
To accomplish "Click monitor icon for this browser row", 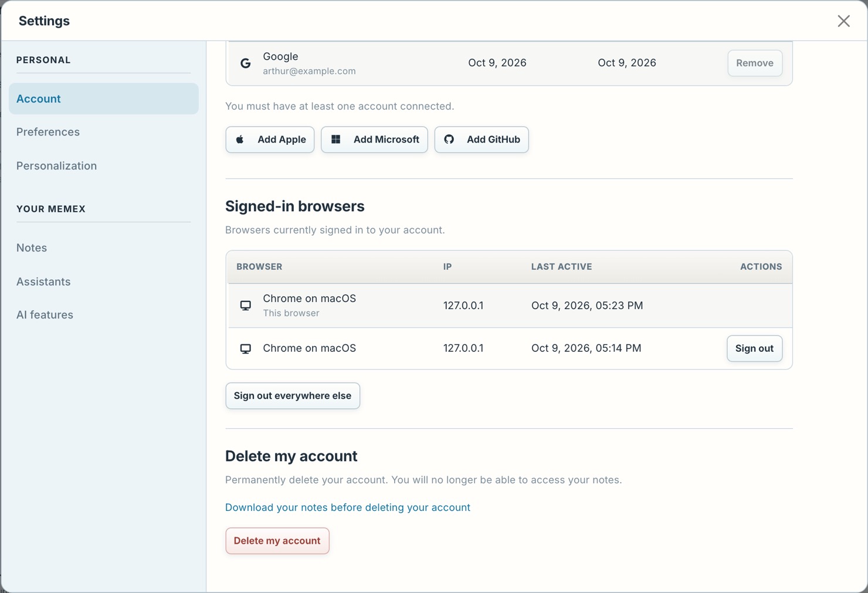I will pyautogui.click(x=246, y=306).
